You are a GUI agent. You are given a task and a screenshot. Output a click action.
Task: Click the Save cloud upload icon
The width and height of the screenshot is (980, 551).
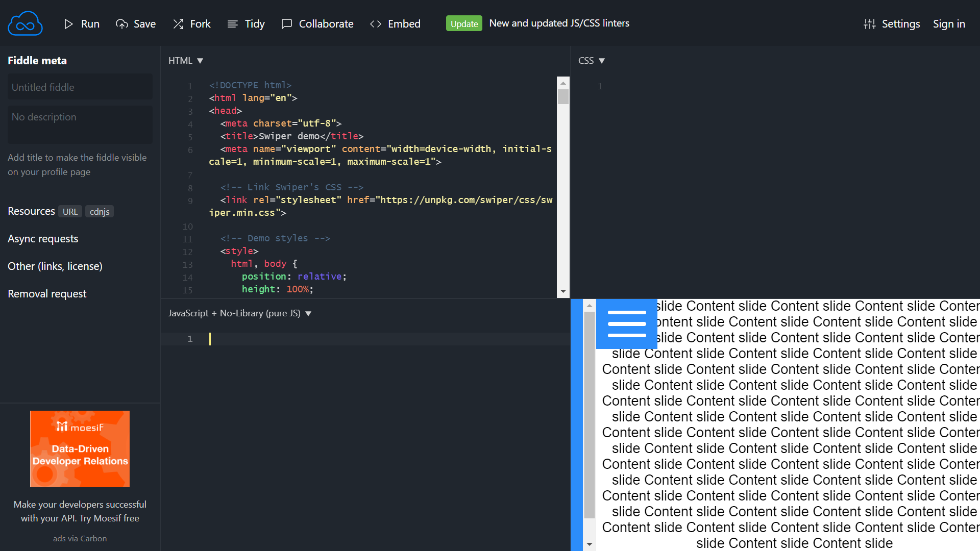(x=122, y=24)
